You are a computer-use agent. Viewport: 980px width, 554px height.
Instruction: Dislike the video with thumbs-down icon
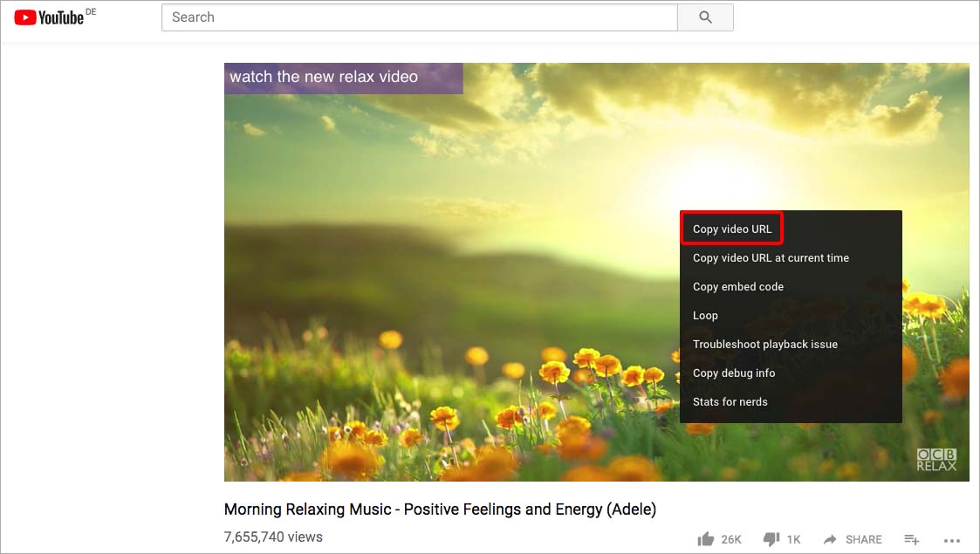(x=771, y=539)
